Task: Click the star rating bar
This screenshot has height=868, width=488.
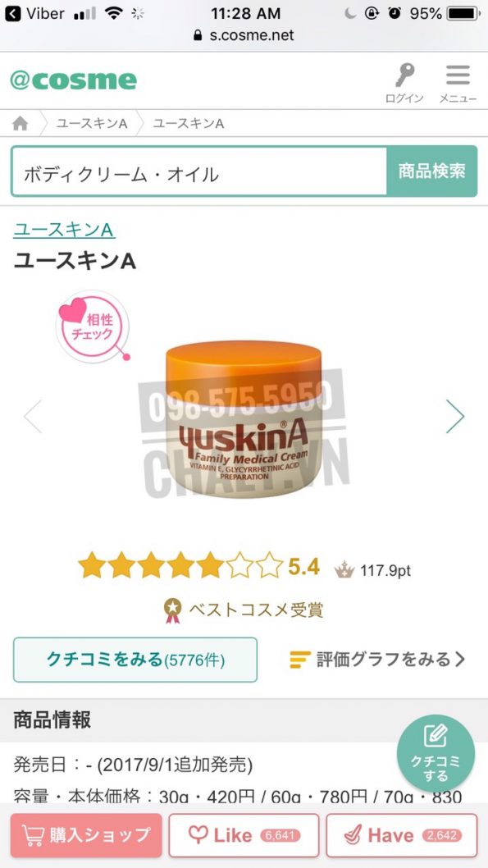Action: click(180, 566)
